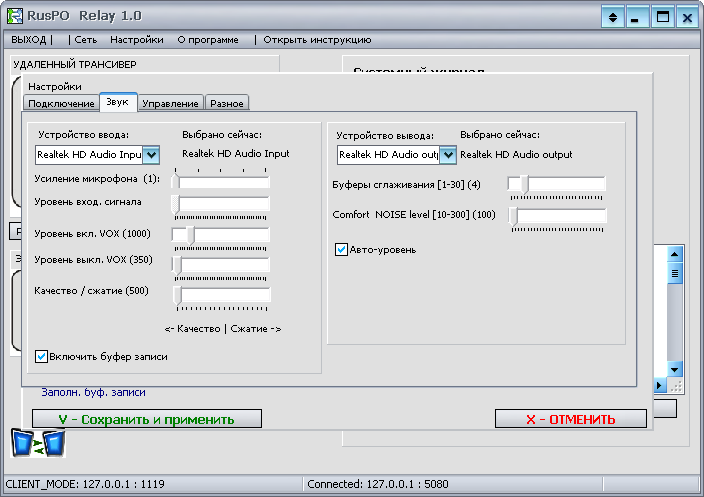Switch to the Подключение tab
The image size is (704, 497).
coord(61,103)
